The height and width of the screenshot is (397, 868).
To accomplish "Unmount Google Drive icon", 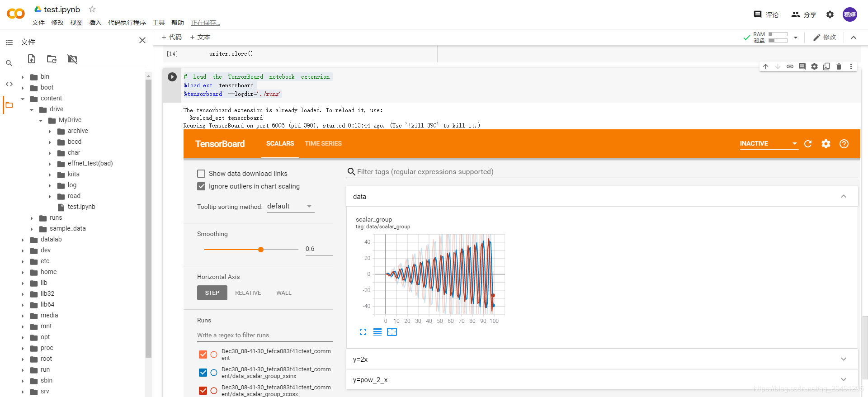I will tap(72, 59).
